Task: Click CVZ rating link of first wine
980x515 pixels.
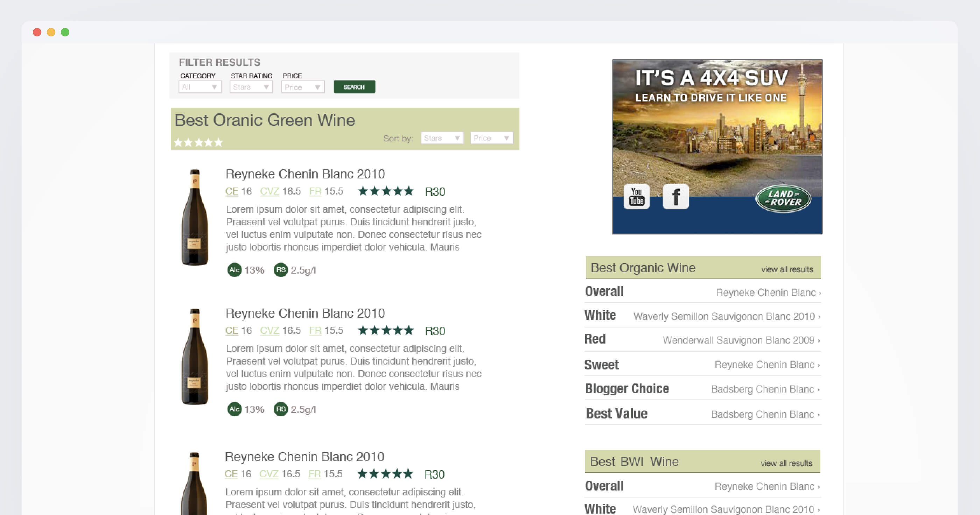Action: click(269, 191)
